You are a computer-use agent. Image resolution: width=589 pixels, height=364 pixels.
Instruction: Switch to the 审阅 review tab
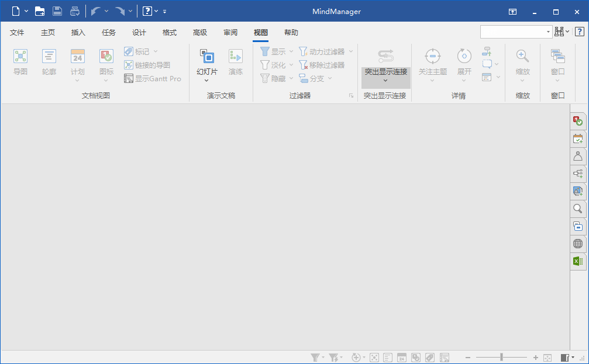[230, 33]
